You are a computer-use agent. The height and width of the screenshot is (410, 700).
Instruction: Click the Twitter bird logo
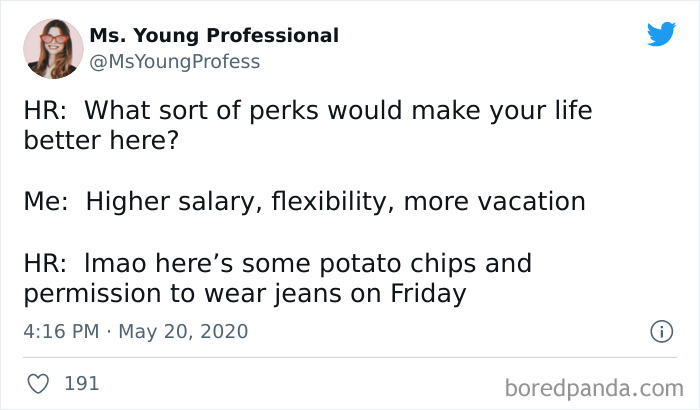pyautogui.click(x=661, y=35)
